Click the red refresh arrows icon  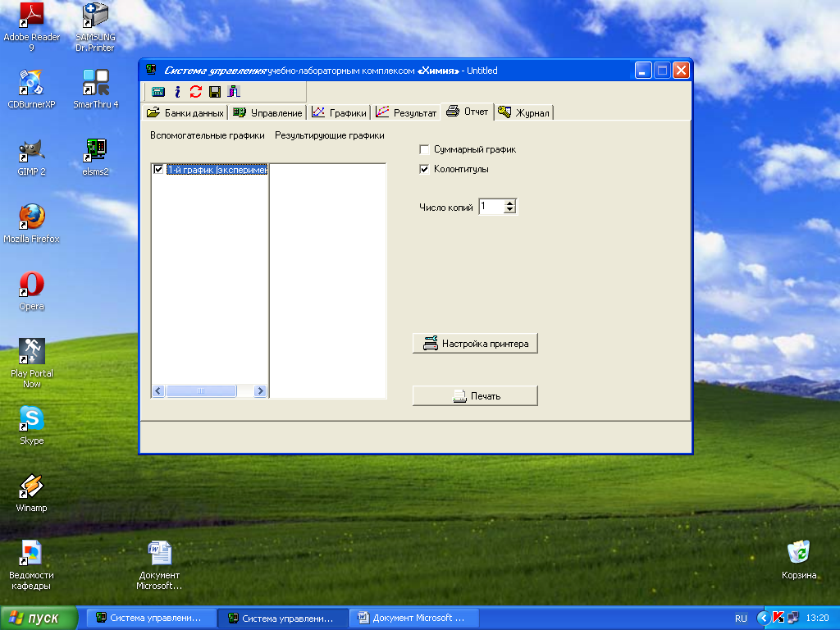pos(196,92)
